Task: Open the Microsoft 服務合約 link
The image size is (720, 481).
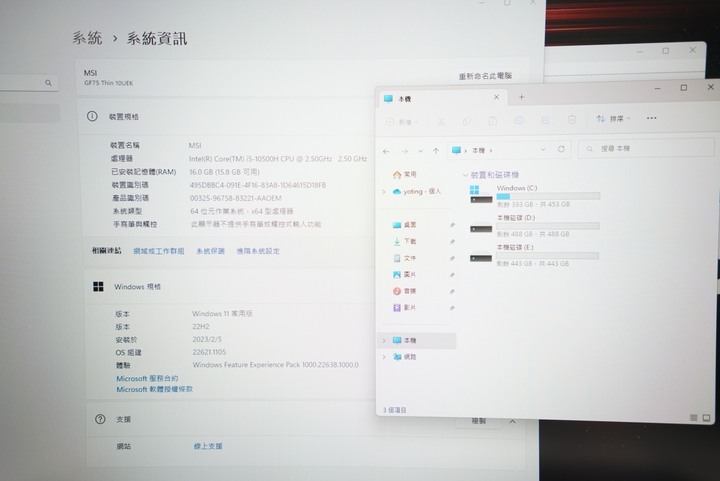Action: (x=147, y=379)
